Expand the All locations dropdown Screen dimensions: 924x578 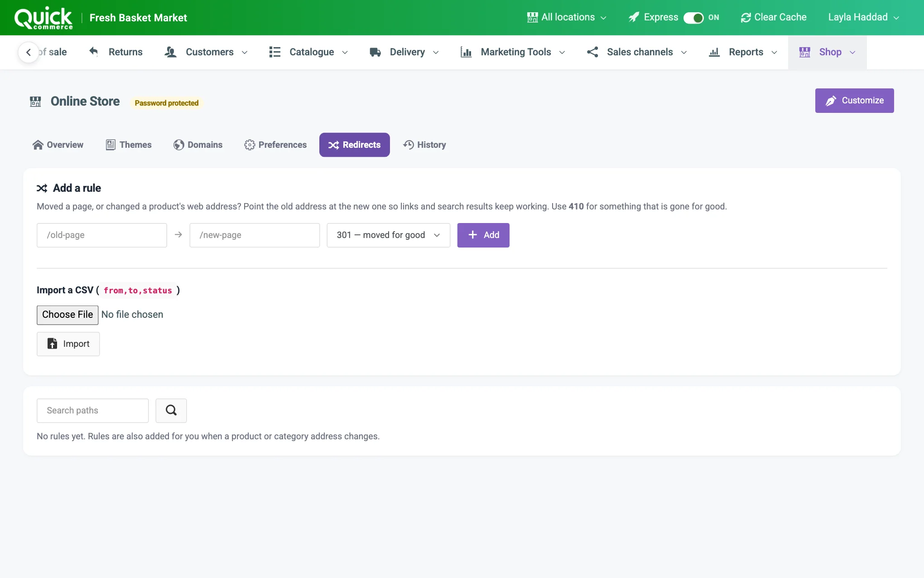click(x=567, y=17)
